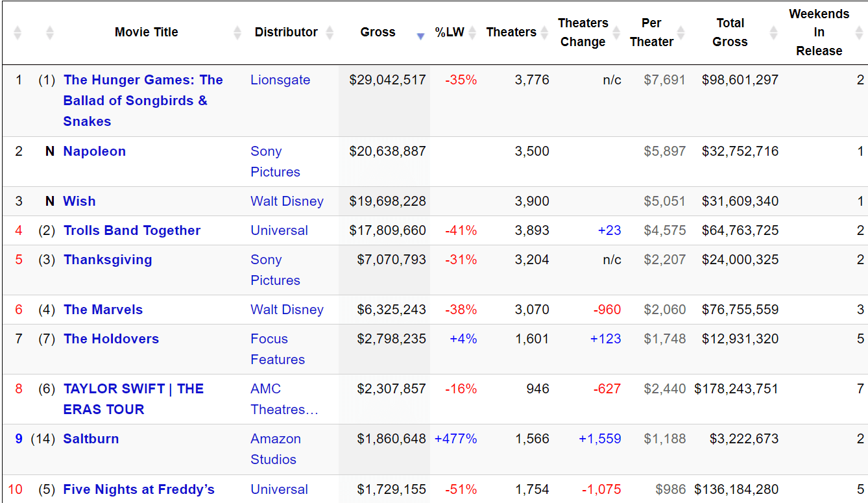Open the Wish movie page

click(x=79, y=201)
